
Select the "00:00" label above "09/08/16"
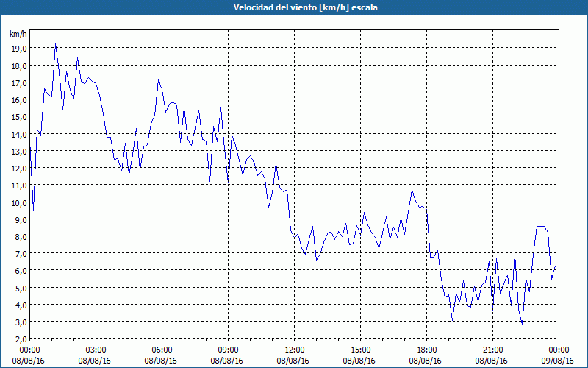(x=559, y=350)
